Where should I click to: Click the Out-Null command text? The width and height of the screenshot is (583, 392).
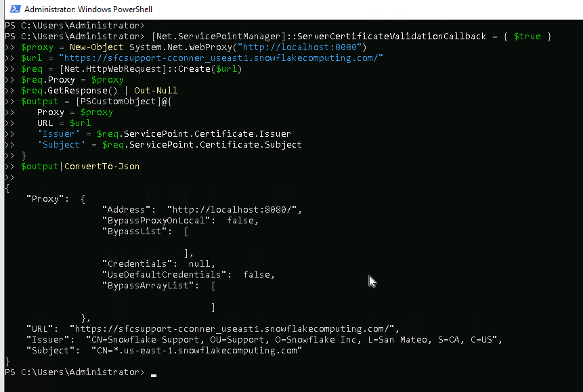[155, 91]
